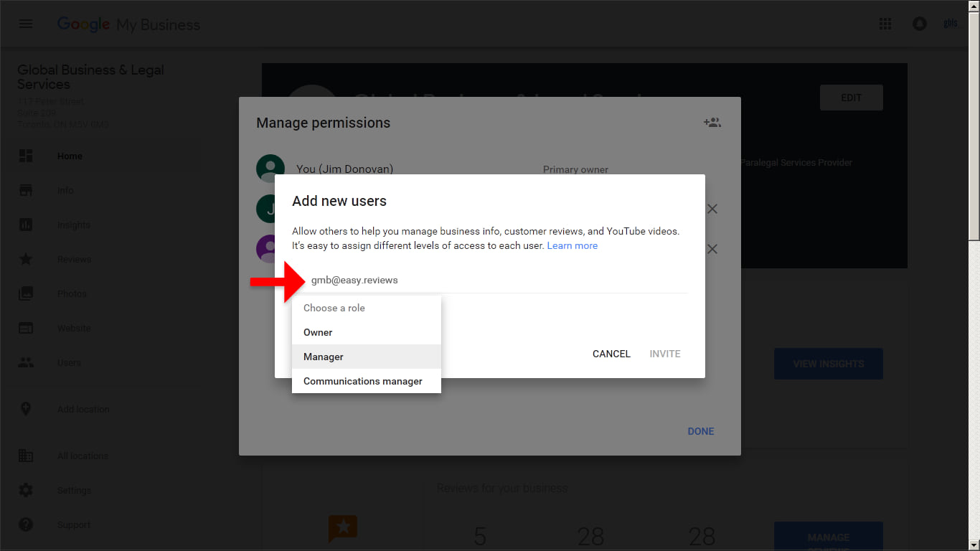Click the orange review star speech bubble icon
The height and width of the screenshot is (551, 980).
[x=343, y=529]
